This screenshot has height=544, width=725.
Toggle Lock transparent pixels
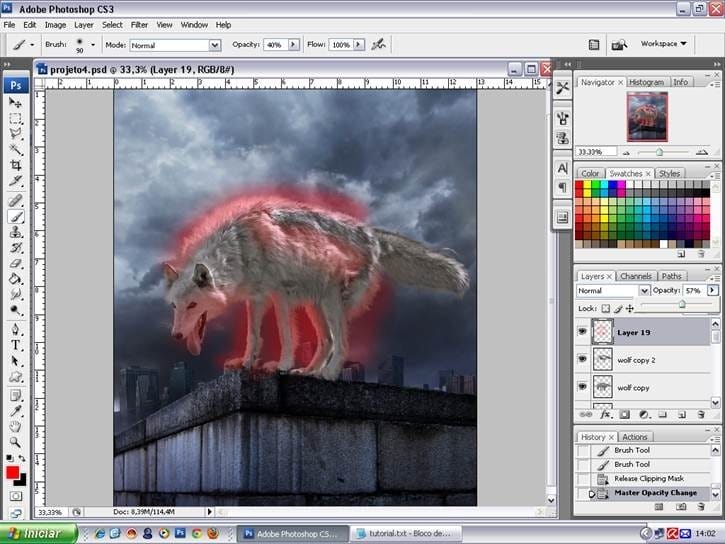605,308
